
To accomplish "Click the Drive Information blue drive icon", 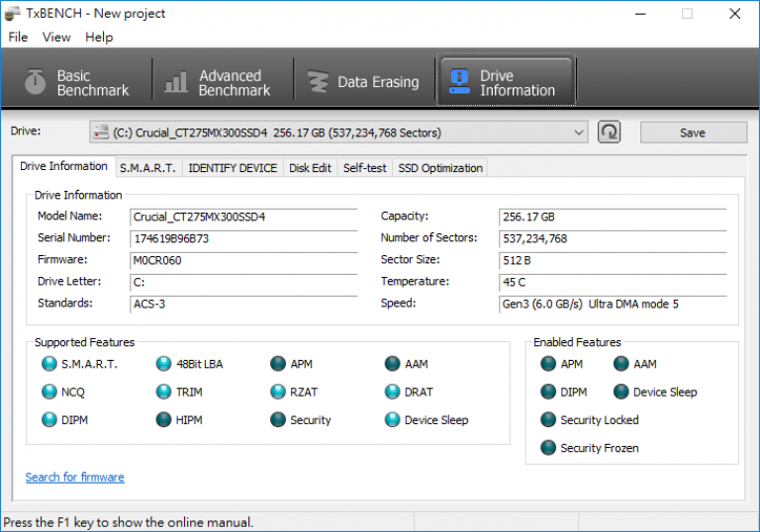I will (x=459, y=81).
